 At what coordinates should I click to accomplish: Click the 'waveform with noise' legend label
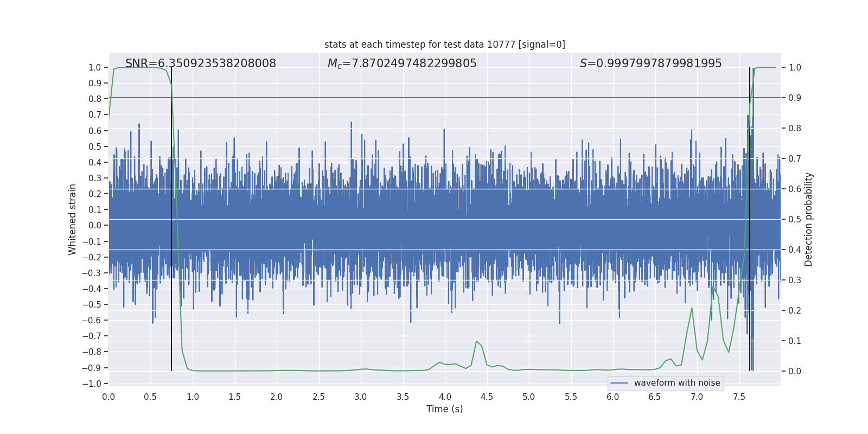pyautogui.click(x=676, y=383)
